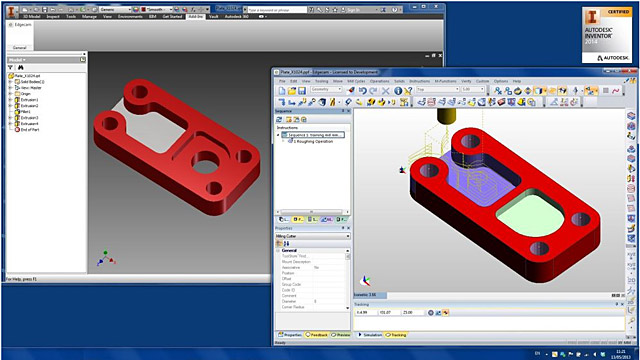Open the Inventor Manage ribbon tab
The width and height of the screenshot is (640, 360).
point(89,16)
